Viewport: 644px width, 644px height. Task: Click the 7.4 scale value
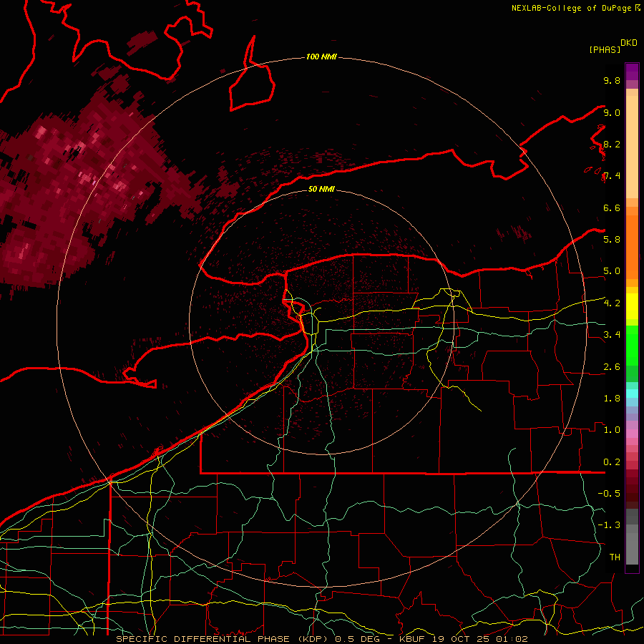tap(612, 176)
